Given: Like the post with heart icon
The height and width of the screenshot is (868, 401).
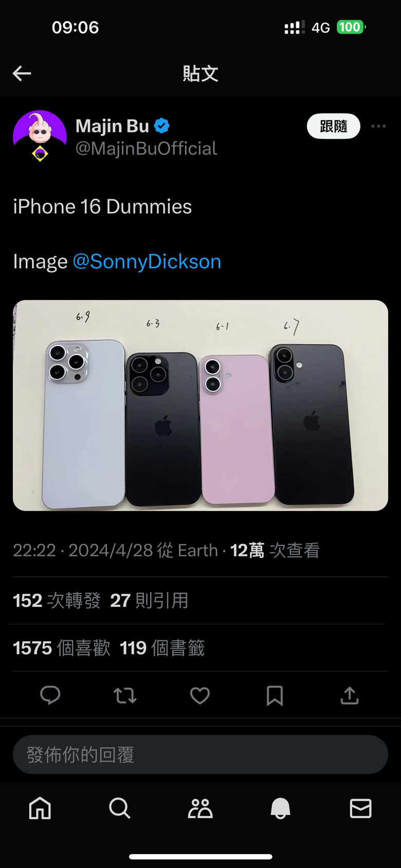Looking at the screenshot, I should tap(200, 695).
